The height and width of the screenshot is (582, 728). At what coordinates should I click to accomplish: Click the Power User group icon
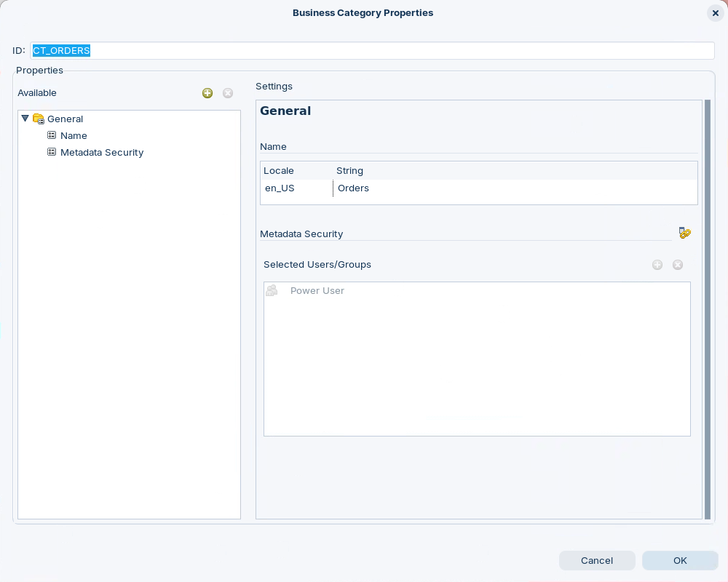272,290
